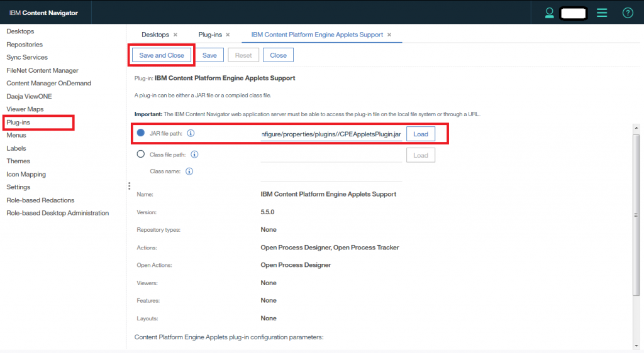Open Viewer Maps in the sidebar

click(25, 109)
